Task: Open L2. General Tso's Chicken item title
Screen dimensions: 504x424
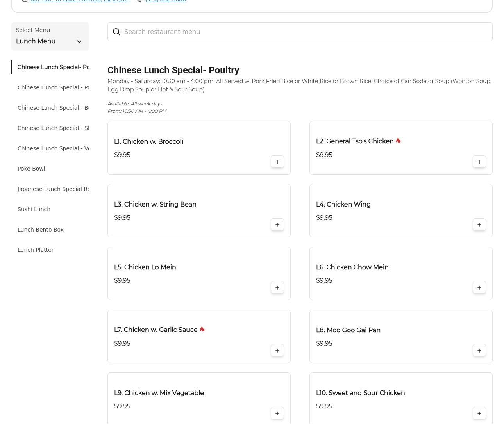Action: [355, 141]
